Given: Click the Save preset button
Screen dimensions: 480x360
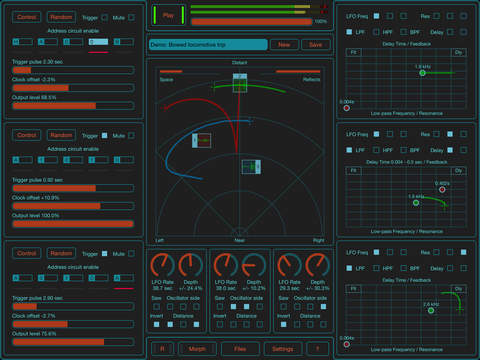Looking at the screenshot, I should (315, 45).
